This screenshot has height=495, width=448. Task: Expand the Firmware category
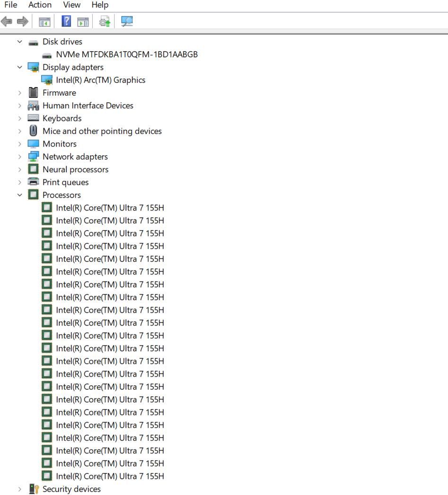[20, 93]
